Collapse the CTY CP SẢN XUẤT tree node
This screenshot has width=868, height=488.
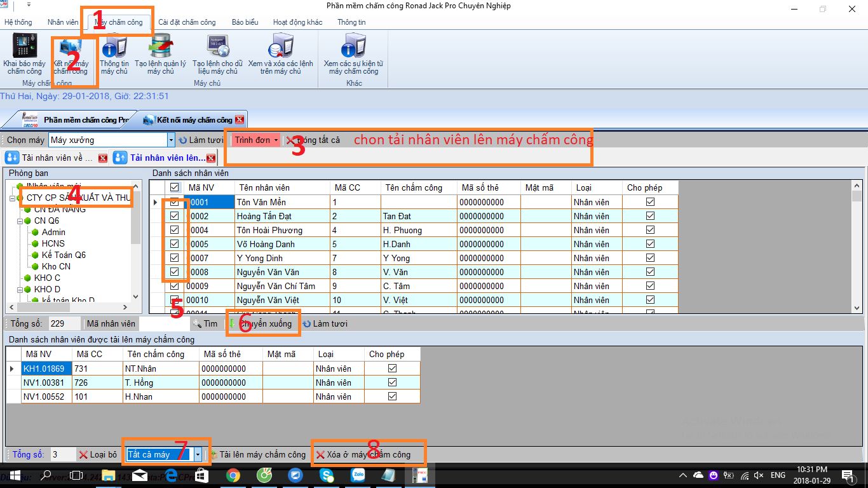coord(12,198)
